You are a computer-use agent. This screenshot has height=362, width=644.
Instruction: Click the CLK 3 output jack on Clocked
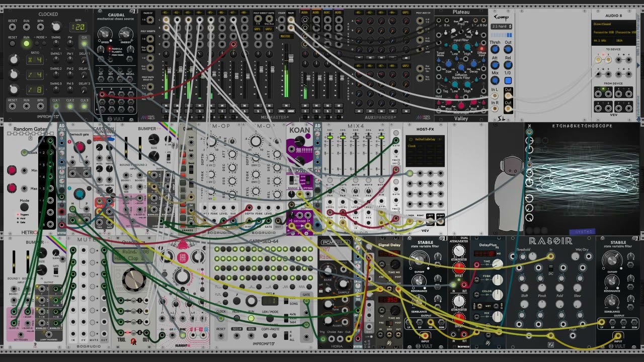click(84, 106)
